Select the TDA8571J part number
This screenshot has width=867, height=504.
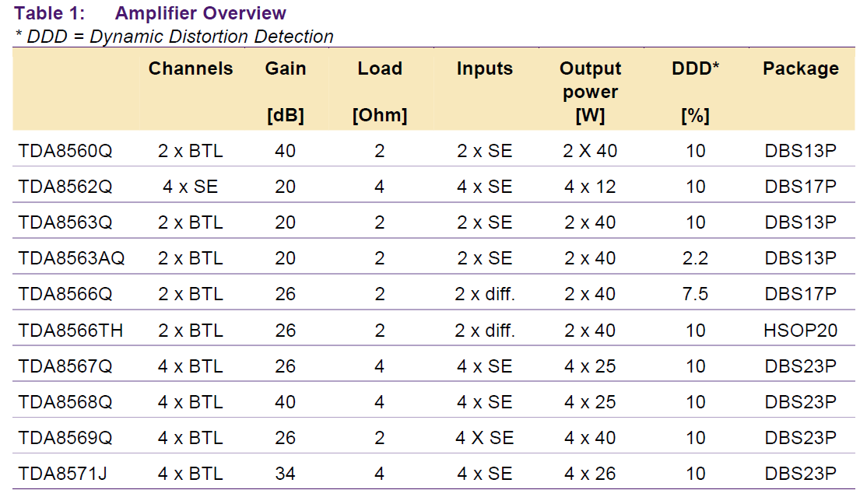(62, 474)
